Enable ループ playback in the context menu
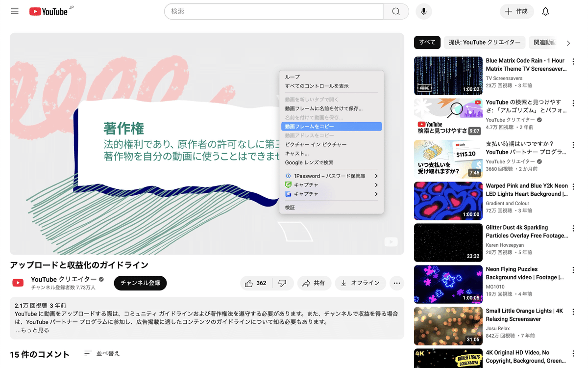The height and width of the screenshot is (368, 588). point(292,77)
